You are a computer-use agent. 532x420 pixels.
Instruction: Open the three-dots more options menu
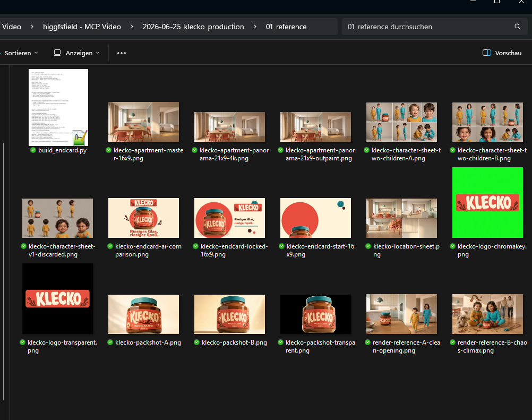(x=122, y=53)
